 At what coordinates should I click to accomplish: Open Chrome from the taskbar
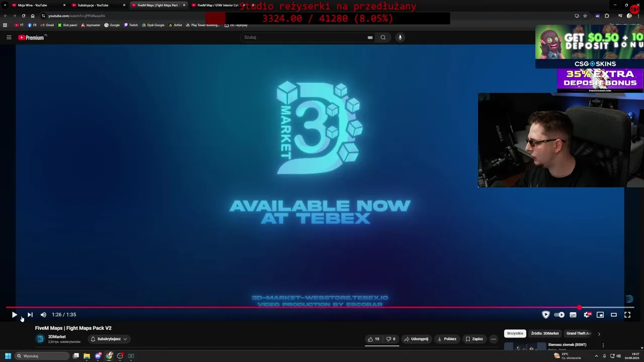pyautogui.click(x=109, y=356)
